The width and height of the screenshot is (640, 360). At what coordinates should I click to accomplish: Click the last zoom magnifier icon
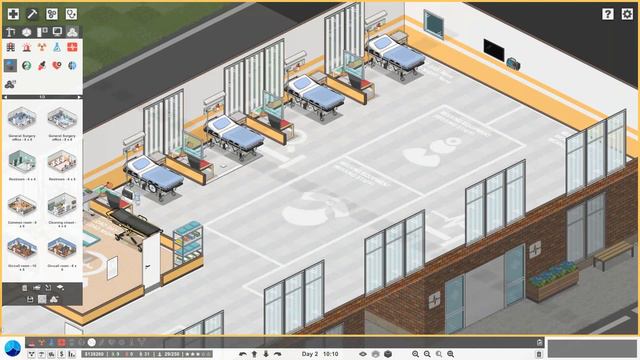(451, 354)
